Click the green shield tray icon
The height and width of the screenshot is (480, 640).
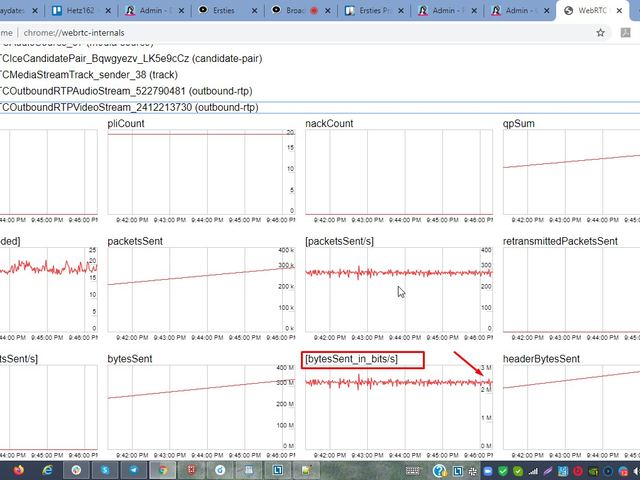pos(503,471)
